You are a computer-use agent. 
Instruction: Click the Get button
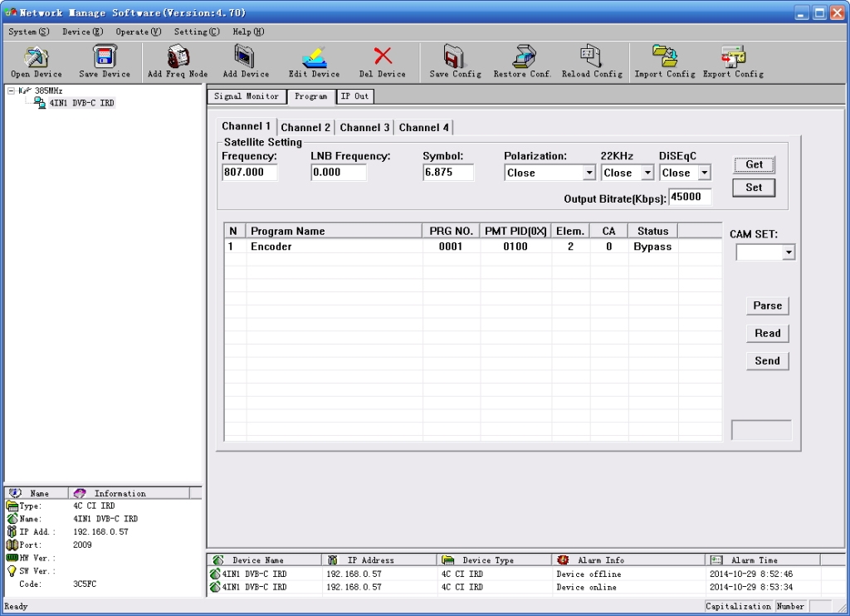754,164
